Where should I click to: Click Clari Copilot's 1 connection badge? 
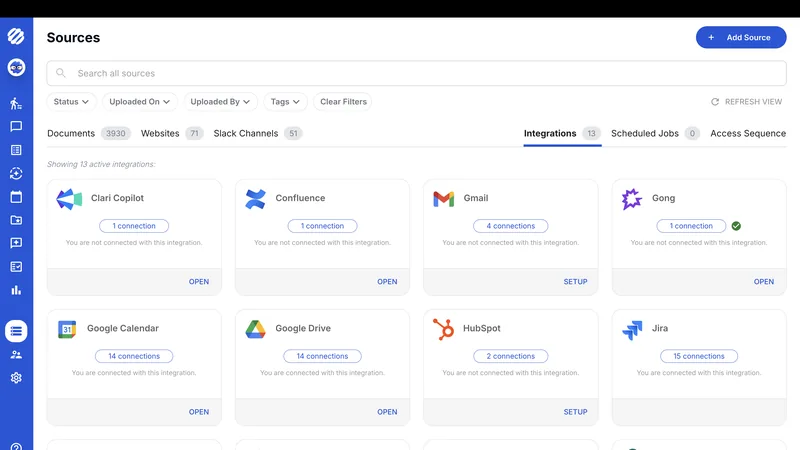pos(134,226)
